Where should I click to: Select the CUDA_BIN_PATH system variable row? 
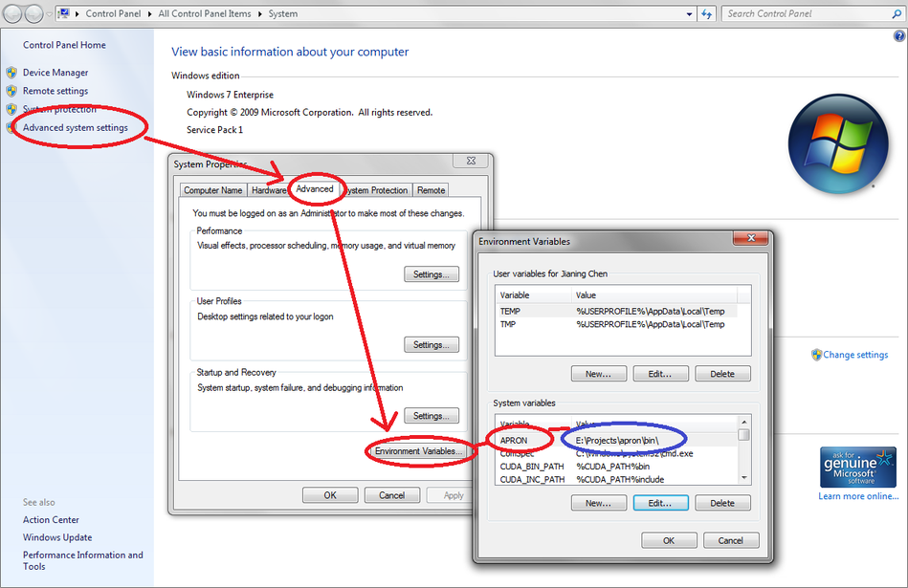click(617, 467)
